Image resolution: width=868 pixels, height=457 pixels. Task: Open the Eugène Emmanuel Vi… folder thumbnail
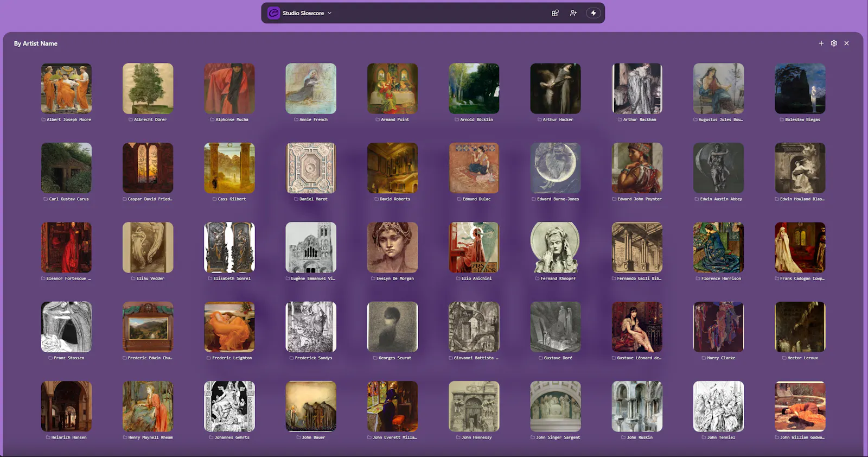[311, 247]
